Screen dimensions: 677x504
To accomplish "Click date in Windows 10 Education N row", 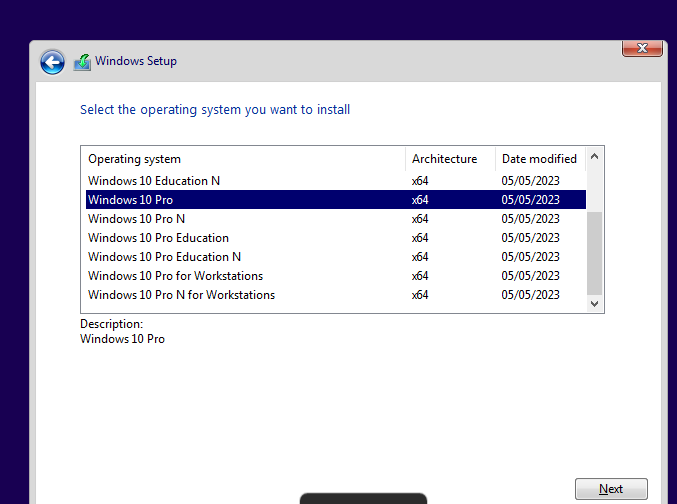I will (x=530, y=181).
